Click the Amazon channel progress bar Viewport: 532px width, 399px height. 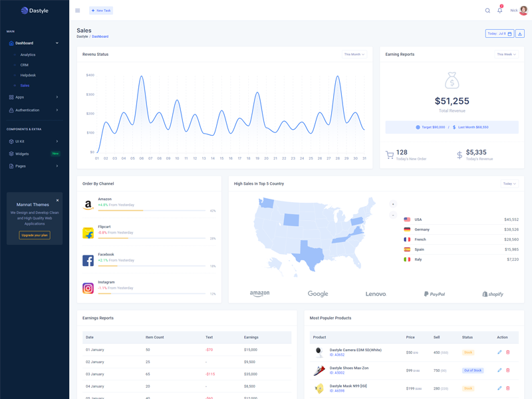coord(152,210)
